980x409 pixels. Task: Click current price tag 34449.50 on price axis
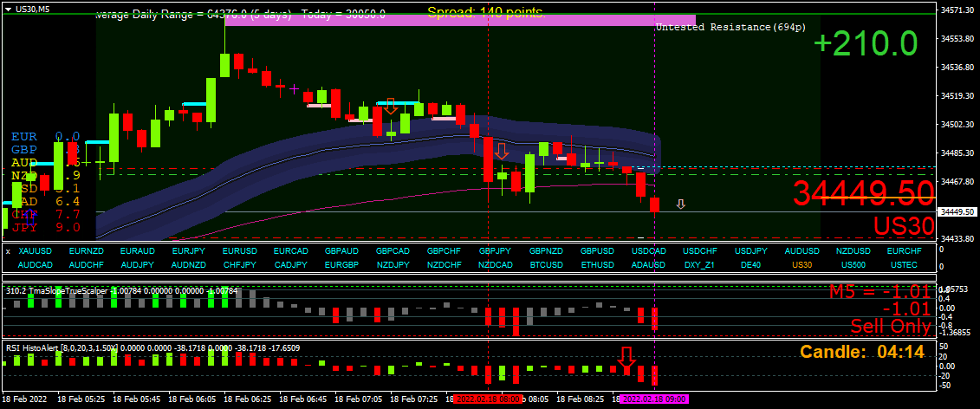click(957, 211)
